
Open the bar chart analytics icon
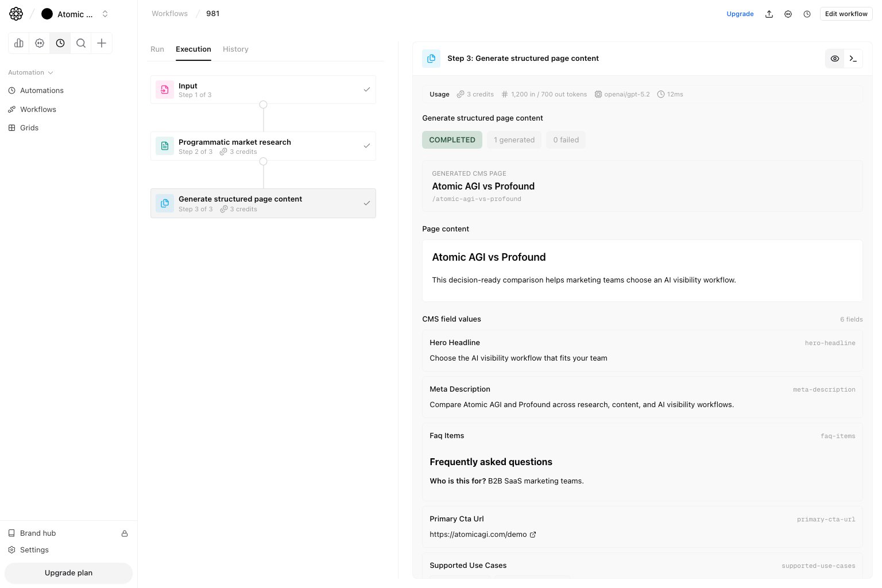[19, 43]
